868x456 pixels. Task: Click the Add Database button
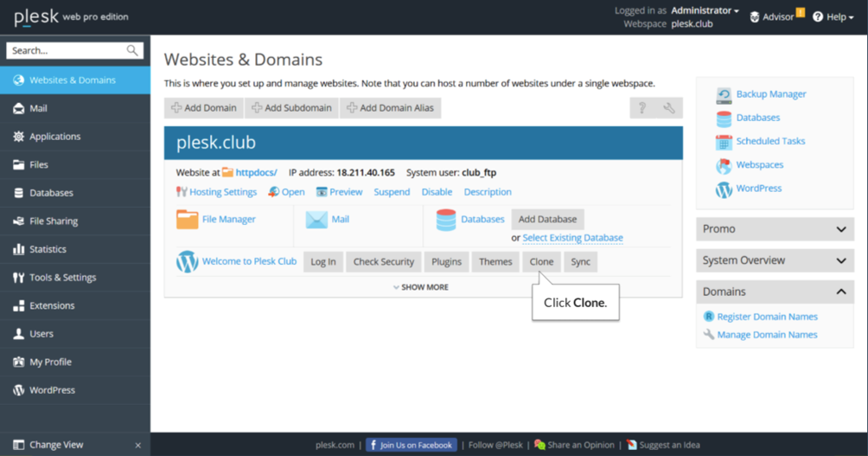(547, 219)
